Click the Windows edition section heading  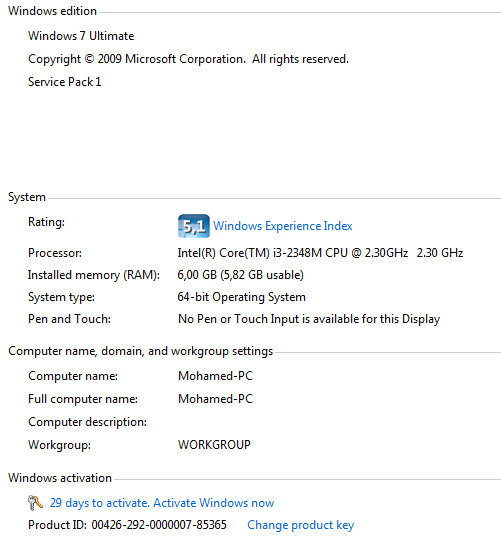tap(52, 11)
